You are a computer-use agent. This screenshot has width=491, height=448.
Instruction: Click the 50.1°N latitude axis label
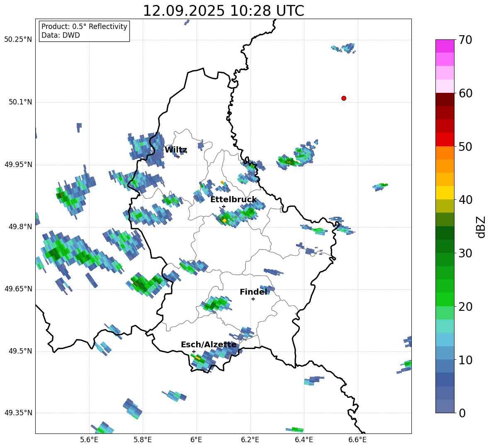coord(18,102)
